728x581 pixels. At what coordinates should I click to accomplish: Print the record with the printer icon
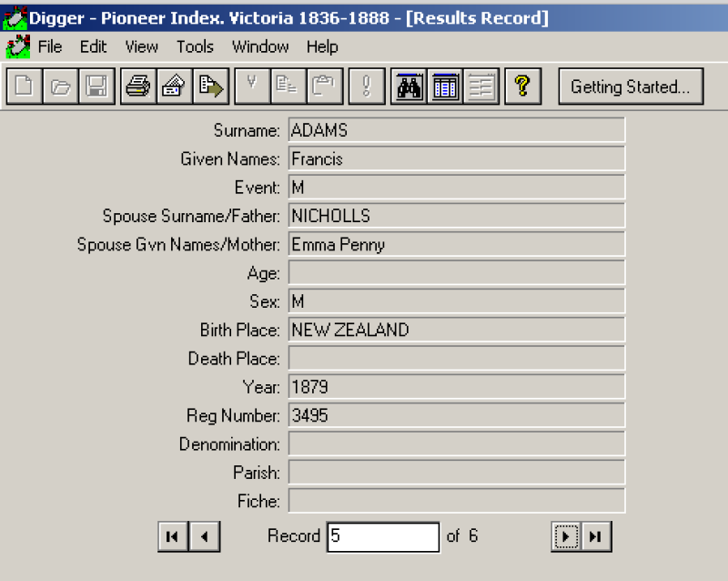138,86
